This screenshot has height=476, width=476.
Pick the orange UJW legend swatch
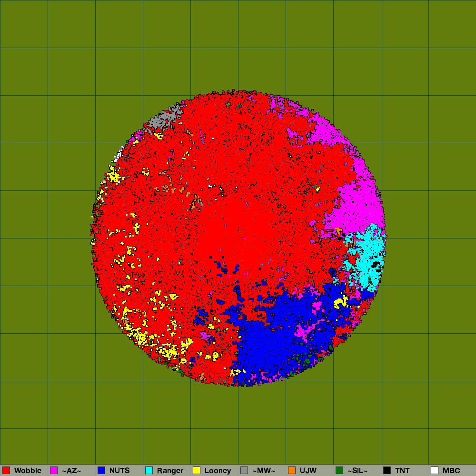pos(292,470)
